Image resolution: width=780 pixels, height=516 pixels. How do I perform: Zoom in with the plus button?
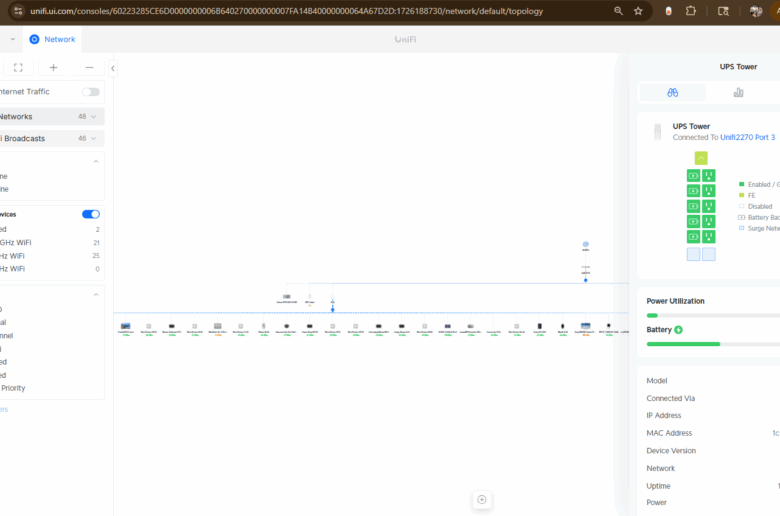53,68
